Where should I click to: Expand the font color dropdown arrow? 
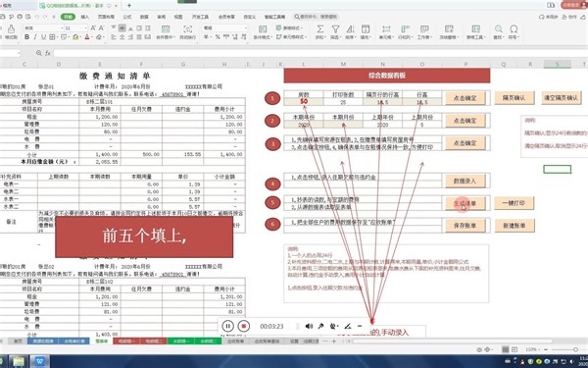pyautogui.click(x=91, y=37)
